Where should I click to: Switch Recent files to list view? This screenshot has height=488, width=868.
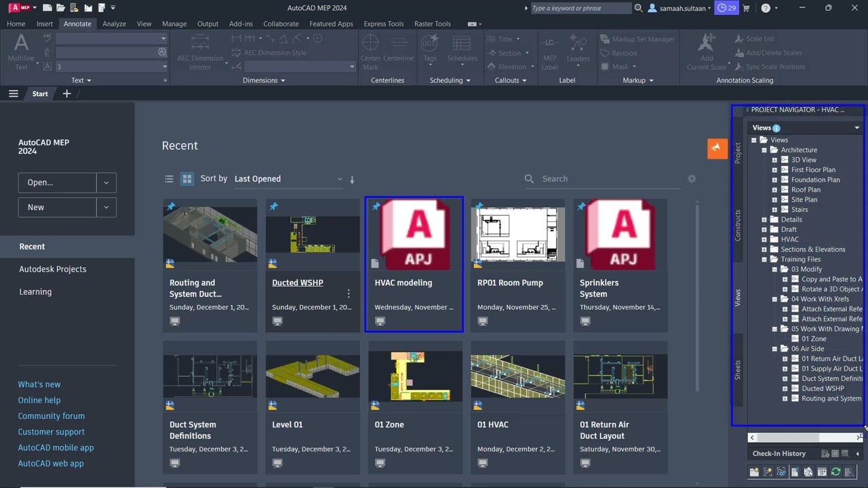click(x=169, y=179)
